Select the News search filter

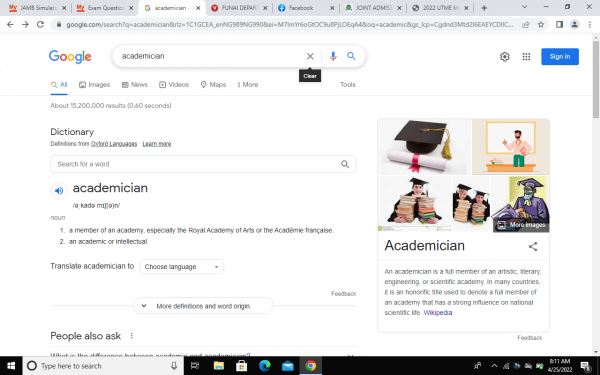click(x=135, y=85)
